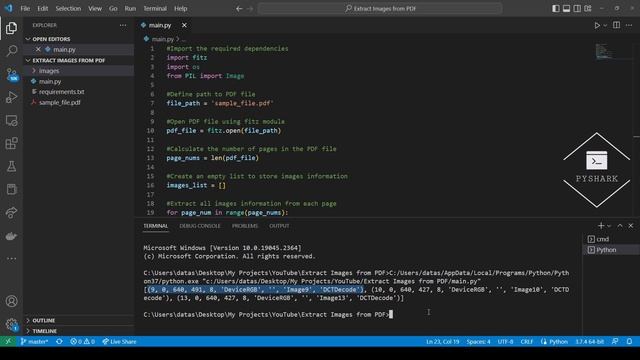Open the Search view in activity bar

click(x=11, y=51)
